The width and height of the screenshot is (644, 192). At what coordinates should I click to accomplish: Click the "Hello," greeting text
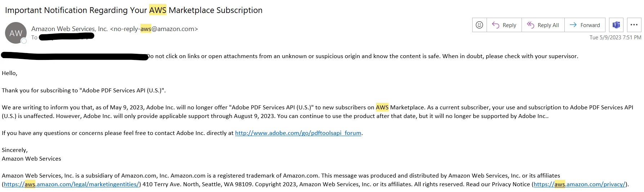(x=10, y=73)
